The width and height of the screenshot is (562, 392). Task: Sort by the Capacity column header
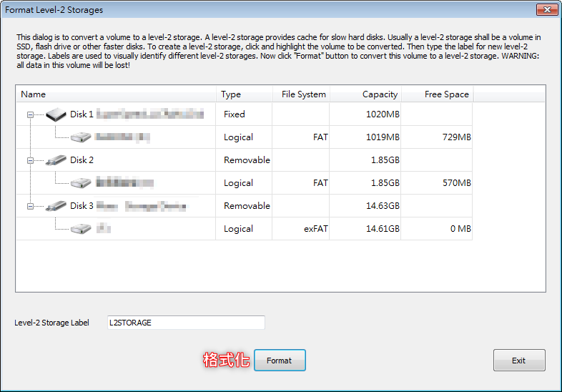tap(365, 94)
